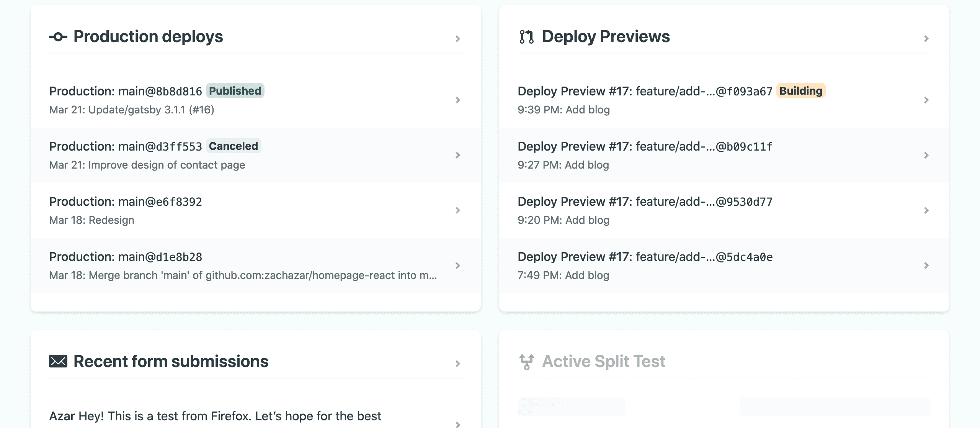980x428 pixels.
Task: Open Deploy Preview #17 at @b09c11f
Action: click(724, 155)
